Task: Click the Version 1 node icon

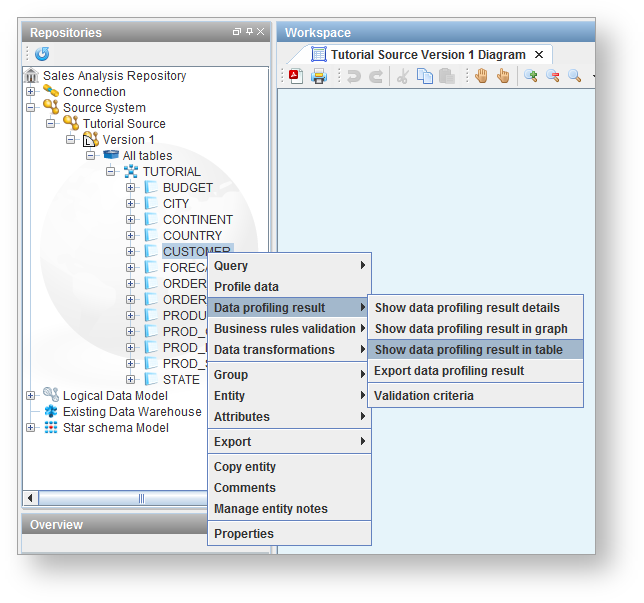Action: point(91,139)
